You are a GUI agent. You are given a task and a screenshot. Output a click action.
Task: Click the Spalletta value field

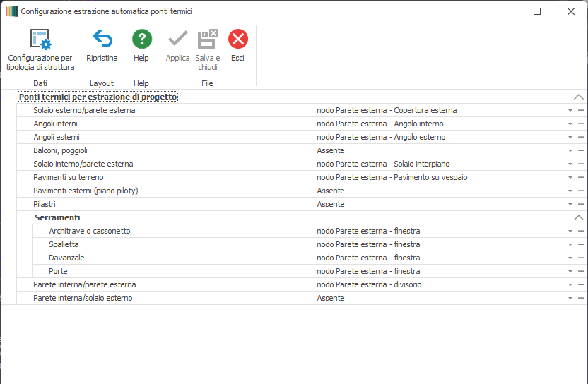438,244
